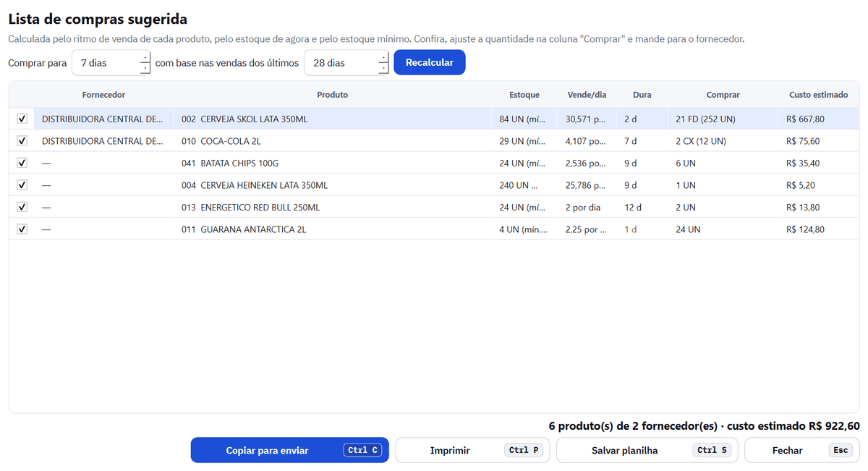Sort by the Fornecedor column header
The width and height of the screenshot is (868, 471).
pyautogui.click(x=103, y=95)
